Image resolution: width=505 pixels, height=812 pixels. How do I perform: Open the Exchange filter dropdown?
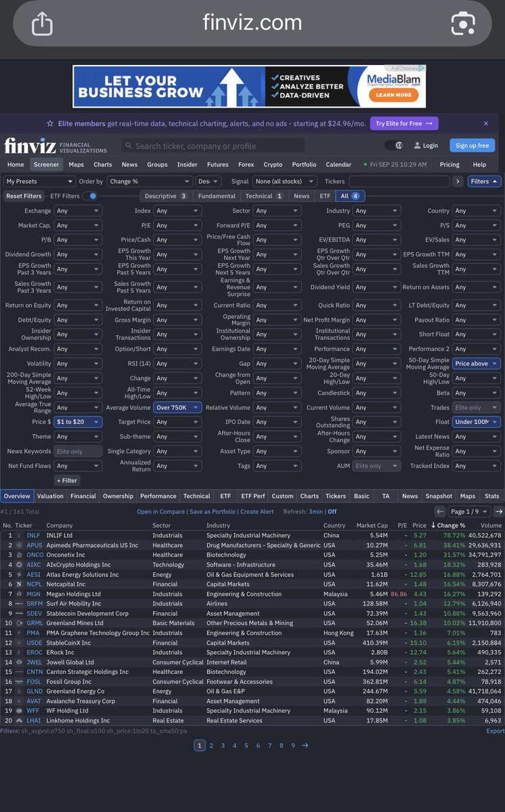click(x=78, y=211)
